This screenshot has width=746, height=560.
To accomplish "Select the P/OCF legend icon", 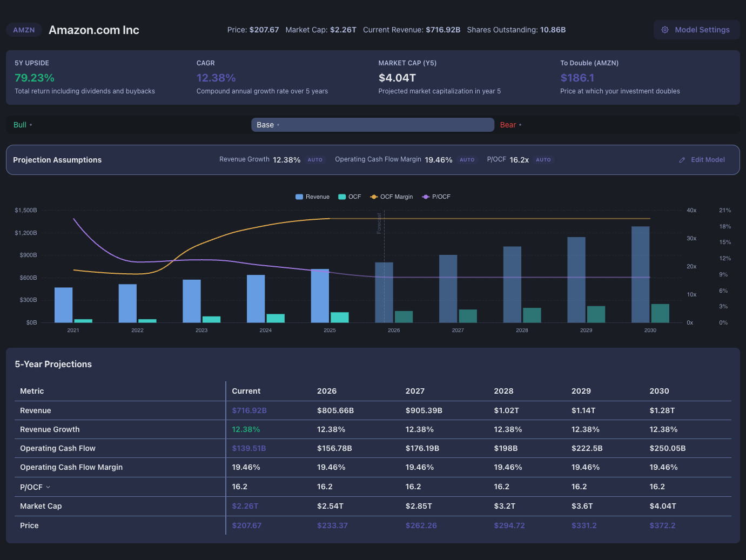I will (425, 197).
